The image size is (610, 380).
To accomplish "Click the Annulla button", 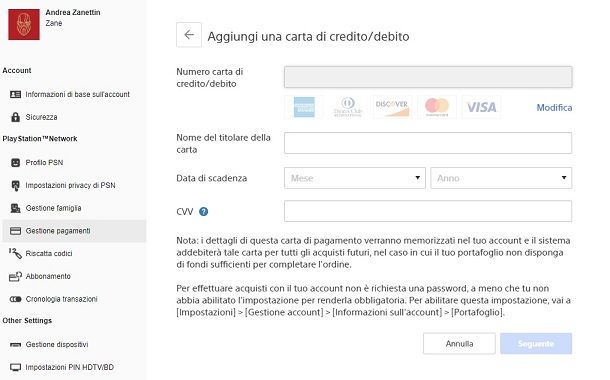I will (459, 343).
